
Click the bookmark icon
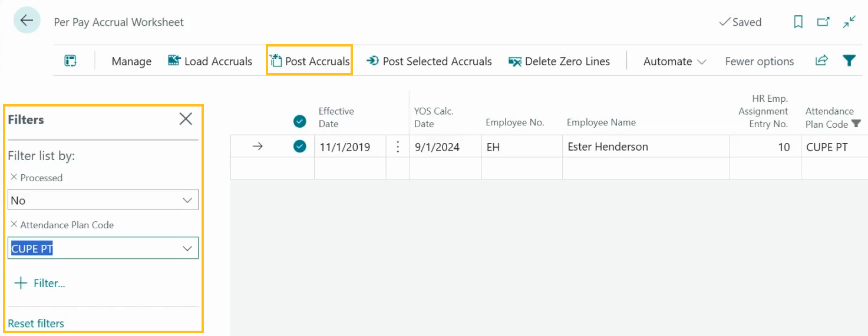click(x=798, y=22)
